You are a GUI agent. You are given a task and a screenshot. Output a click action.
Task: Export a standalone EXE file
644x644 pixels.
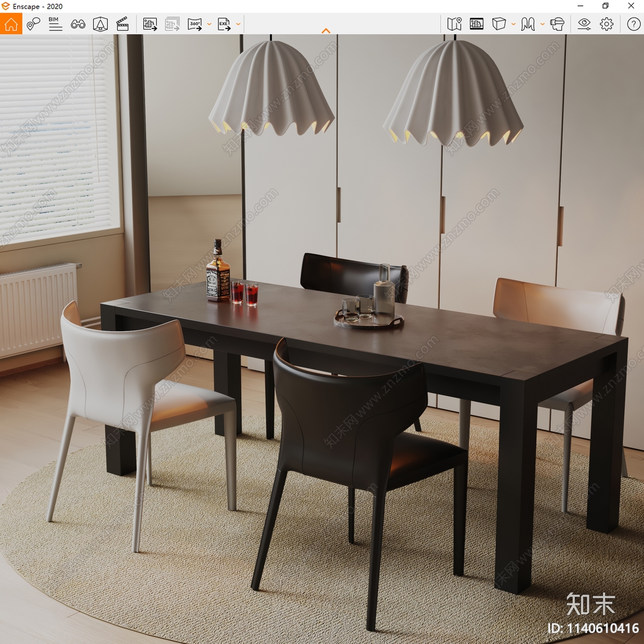point(224,24)
